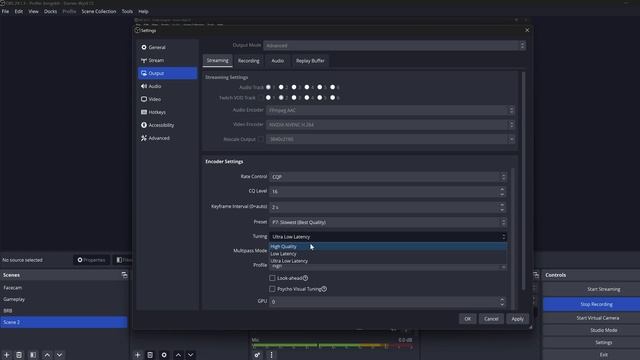Select Audio Track 3 radio button
The height and width of the screenshot is (360, 640).
coord(294,87)
